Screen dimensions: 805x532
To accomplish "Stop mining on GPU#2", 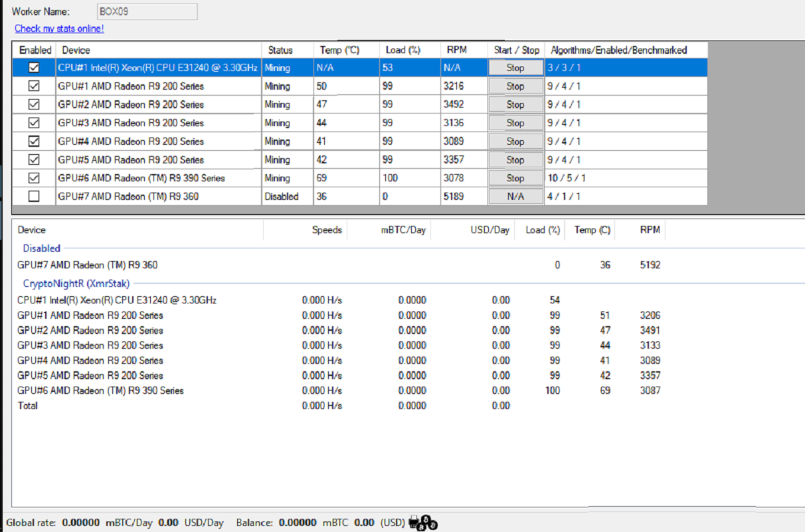I will pos(515,104).
